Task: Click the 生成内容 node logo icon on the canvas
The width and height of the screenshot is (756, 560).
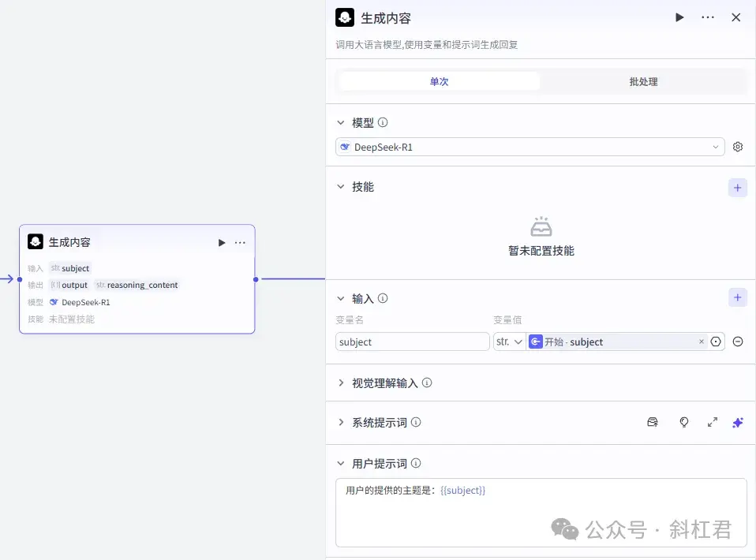Action: point(36,241)
